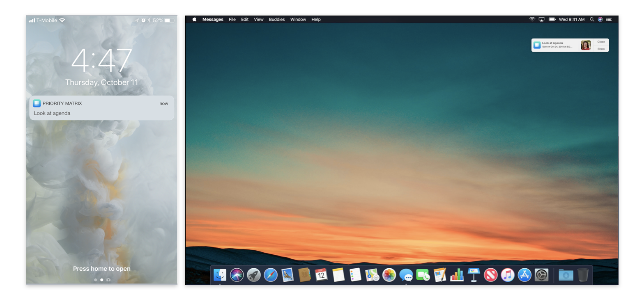Expand the Wi-Fi status menu
This screenshot has width=644, height=306.
pyautogui.click(x=532, y=19)
